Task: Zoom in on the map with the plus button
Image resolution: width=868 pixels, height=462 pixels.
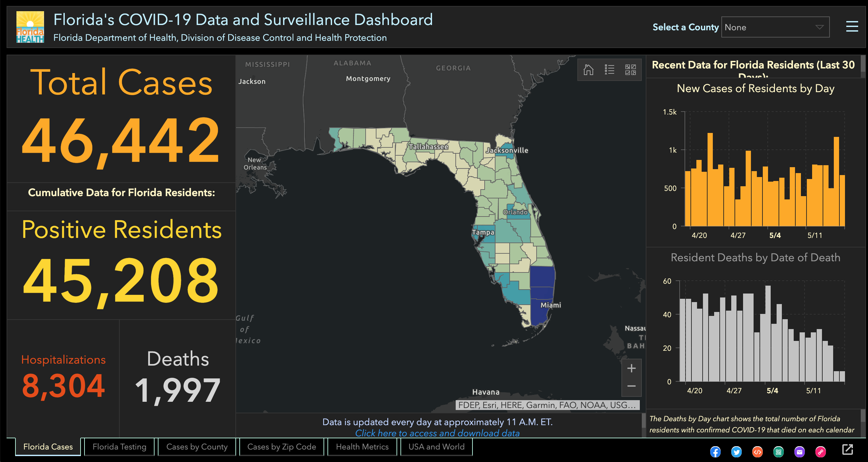Action: [631, 368]
